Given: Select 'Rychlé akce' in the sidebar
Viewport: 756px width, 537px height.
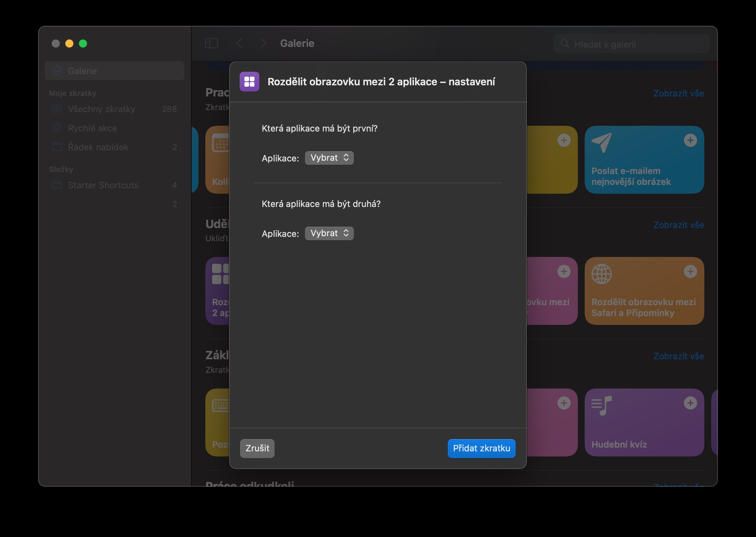Looking at the screenshot, I should (x=92, y=128).
